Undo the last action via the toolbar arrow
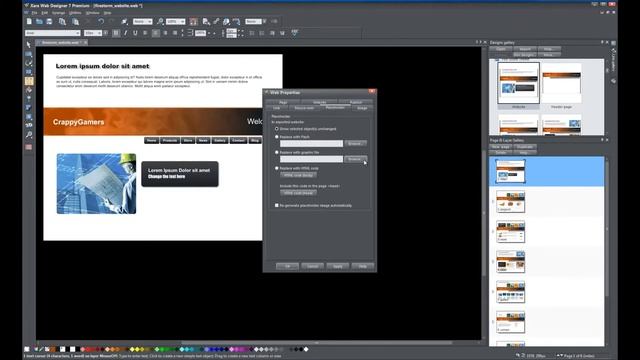Screen dimensions: 640x360 point(101,21)
